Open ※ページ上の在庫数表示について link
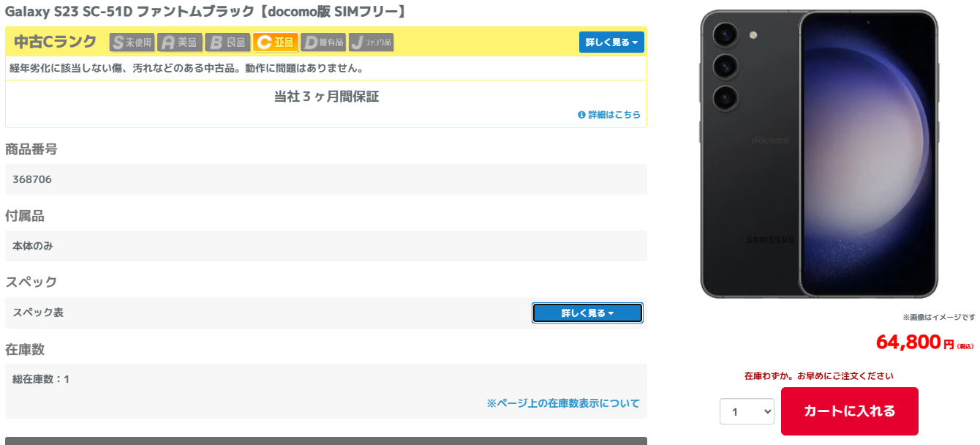Viewport: 980px width, 445px height. coord(563,403)
